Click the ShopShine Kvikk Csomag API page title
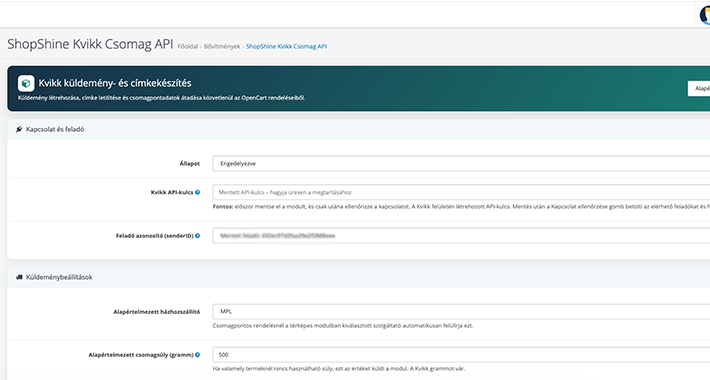 pyautogui.click(x=90, y=44)
